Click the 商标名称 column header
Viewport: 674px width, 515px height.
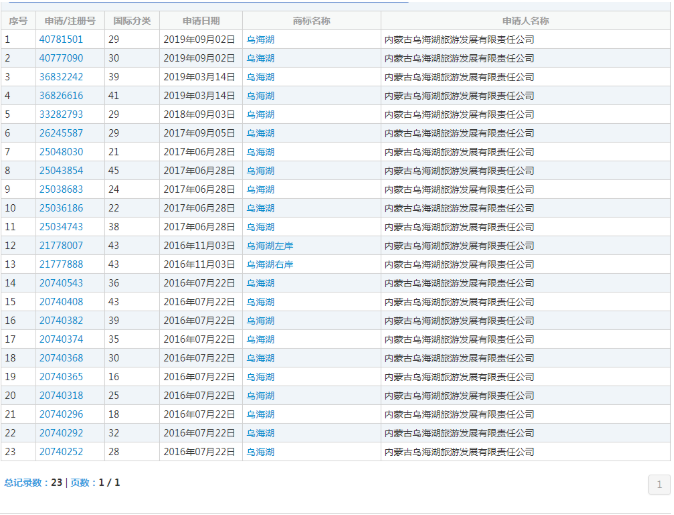point(311,20)
